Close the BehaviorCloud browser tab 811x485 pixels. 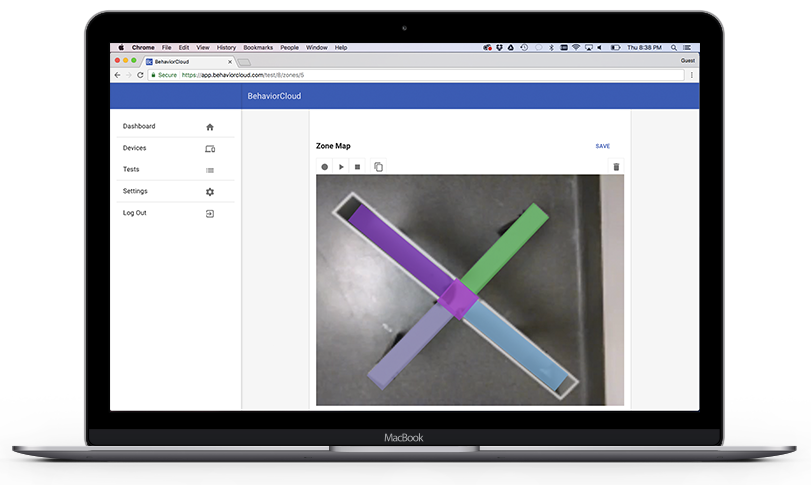point(230,62)
